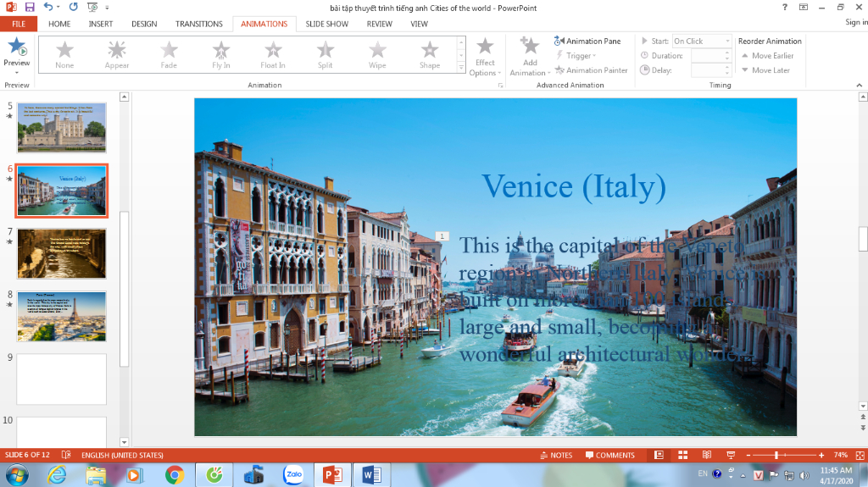Click zoom in plus button

(x=821, y=455)
